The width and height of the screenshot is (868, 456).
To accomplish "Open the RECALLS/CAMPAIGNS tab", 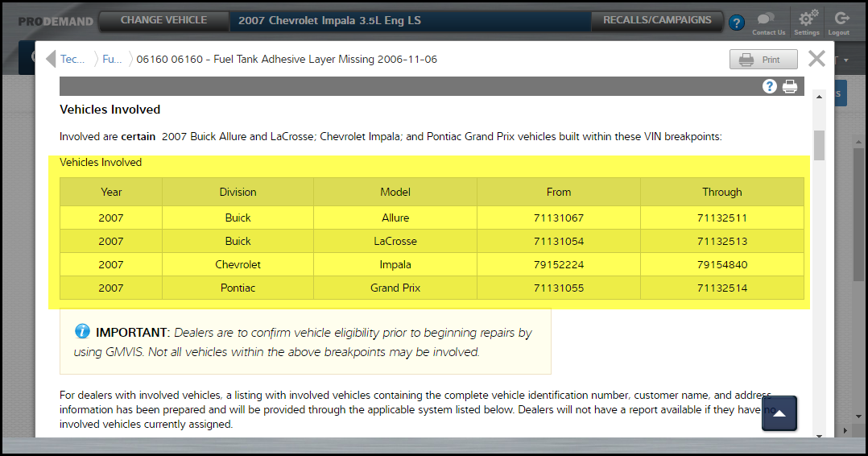I will pyautogui.click(x=657, y=20).
